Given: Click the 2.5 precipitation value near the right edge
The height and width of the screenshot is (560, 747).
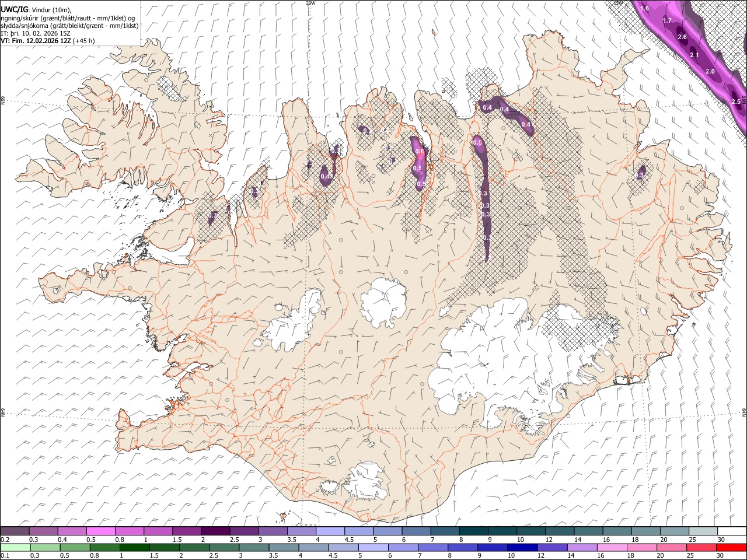Looking at the screenshot, I should pyautogui.click(x=736, y=101).
